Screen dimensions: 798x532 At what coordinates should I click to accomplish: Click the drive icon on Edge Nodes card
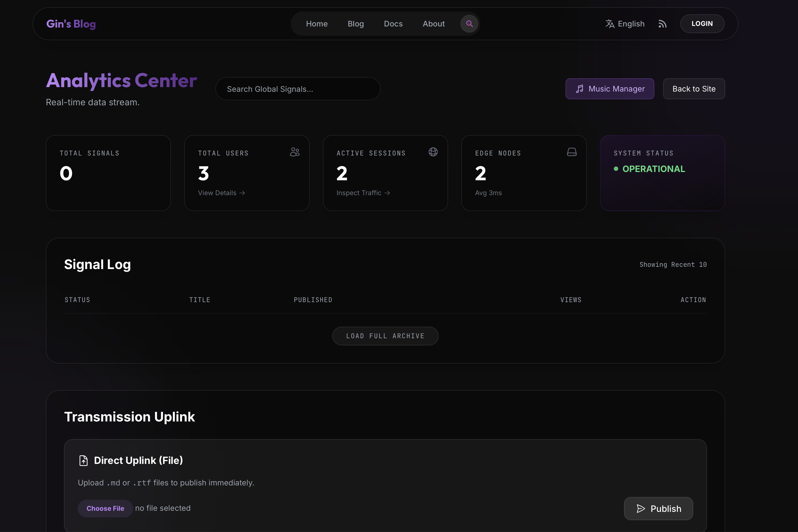click(x=572, y=152)
